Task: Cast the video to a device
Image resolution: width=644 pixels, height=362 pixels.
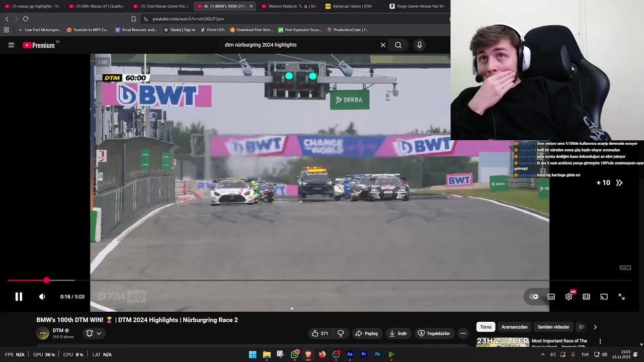Action: click(604, 297)
